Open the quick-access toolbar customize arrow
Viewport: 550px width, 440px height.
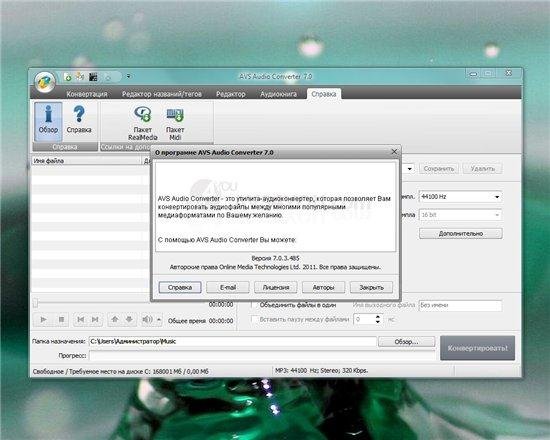pyautogui.click(x=129, y=76)
